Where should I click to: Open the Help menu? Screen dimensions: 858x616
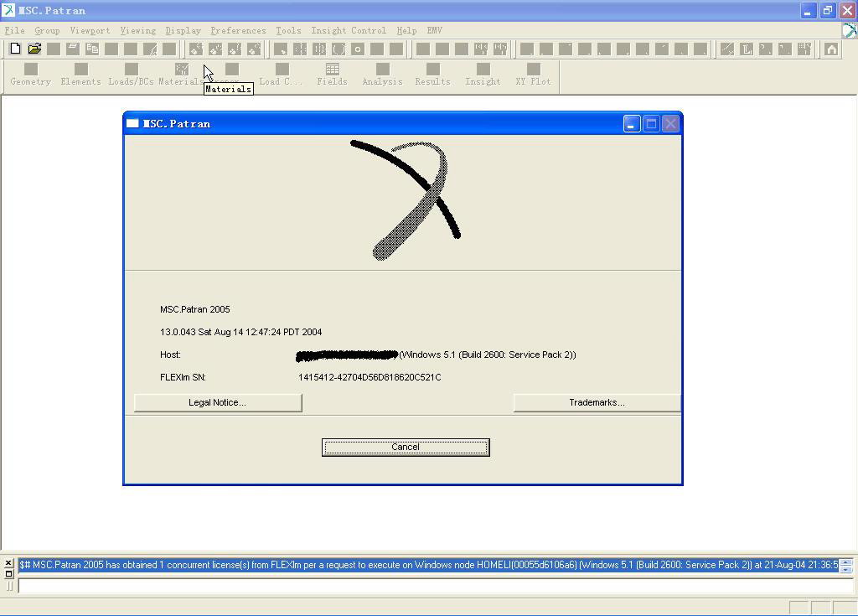[x=406, y=31]
